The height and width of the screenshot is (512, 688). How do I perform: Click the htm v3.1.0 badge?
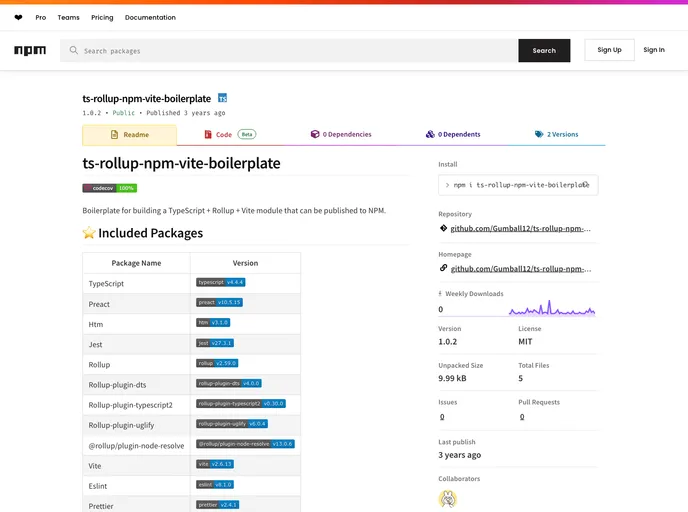213,322
